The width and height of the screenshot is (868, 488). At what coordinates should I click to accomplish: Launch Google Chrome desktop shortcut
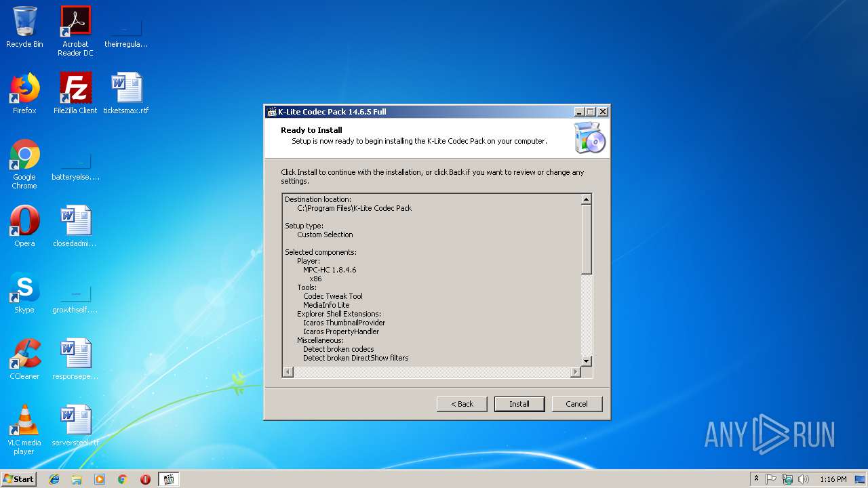[24, 165]
